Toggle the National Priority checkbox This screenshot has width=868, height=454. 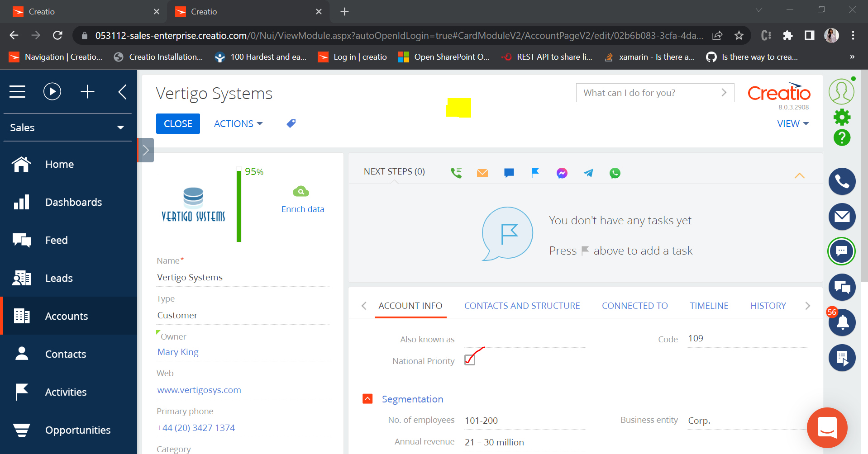coord(470,360)
